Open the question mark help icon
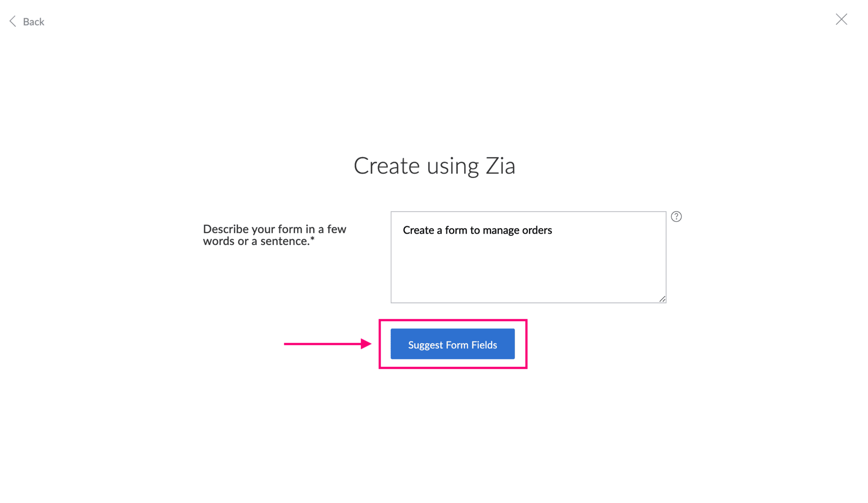The image size is (868, 503). [x=676, y=216]
